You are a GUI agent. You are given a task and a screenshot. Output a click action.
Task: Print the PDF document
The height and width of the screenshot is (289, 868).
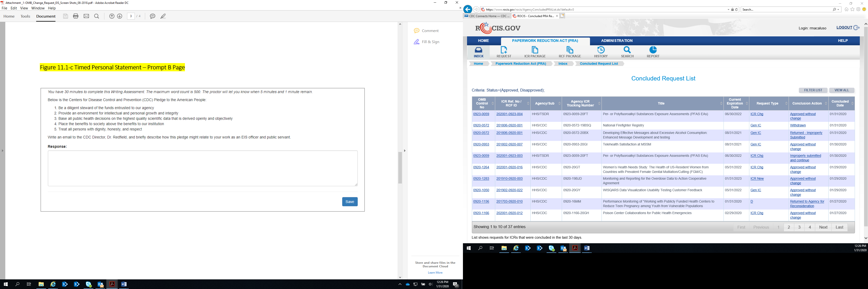(75, 16)
